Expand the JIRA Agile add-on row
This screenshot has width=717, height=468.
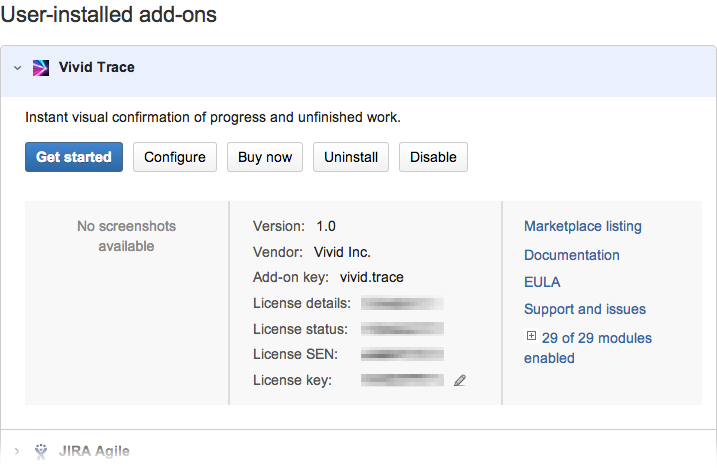[x=17, y=452]
